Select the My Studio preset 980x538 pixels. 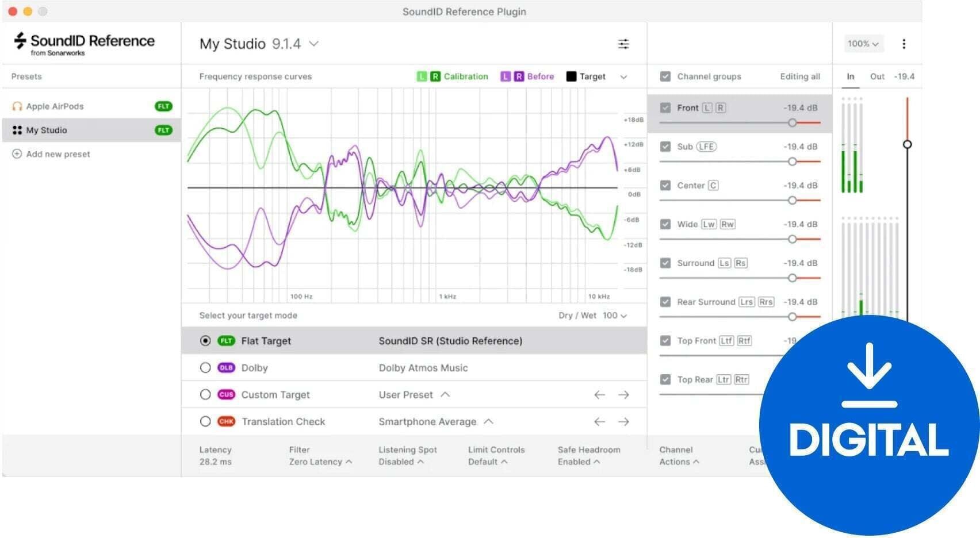(91, 130)
